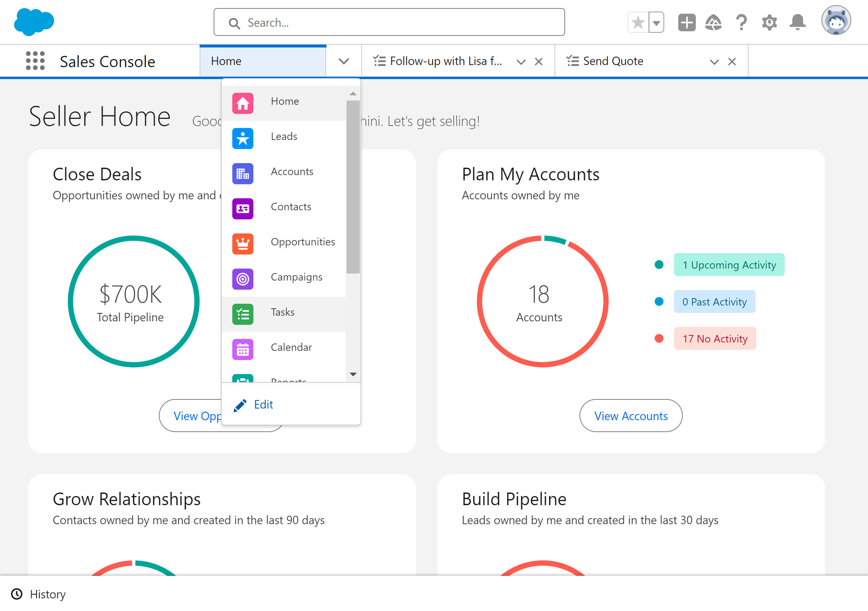
Task: Click the navigation menu scroll-down arrow
Action: [x=353, y=374]
